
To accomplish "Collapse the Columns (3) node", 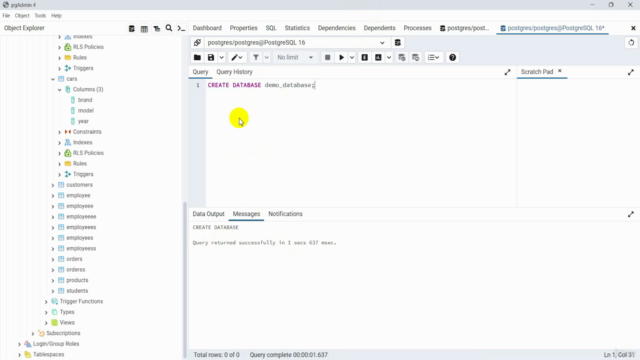I will click(60, 90).
